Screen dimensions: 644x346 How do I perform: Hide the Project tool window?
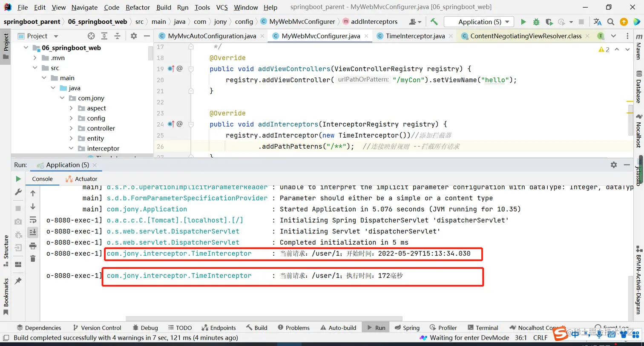pyautogui.click(x=147, y=36)
